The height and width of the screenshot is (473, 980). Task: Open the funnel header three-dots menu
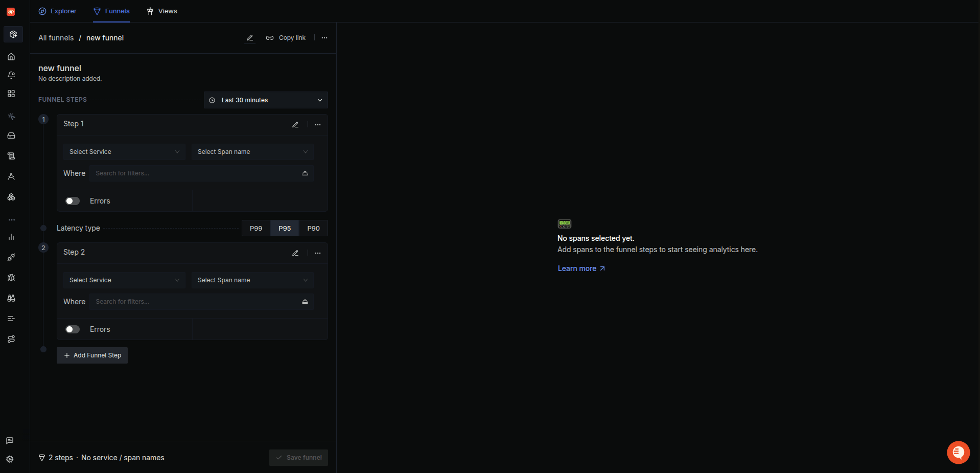coord(324,38)
